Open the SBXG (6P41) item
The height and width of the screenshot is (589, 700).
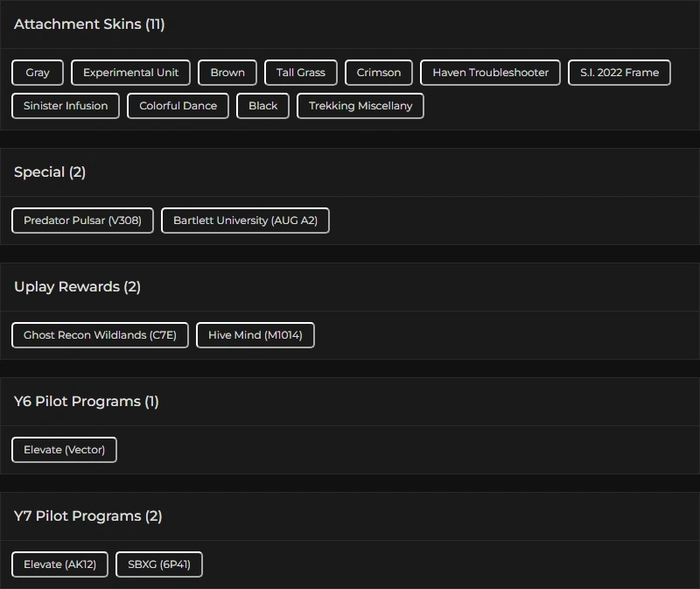coord(159,564)
